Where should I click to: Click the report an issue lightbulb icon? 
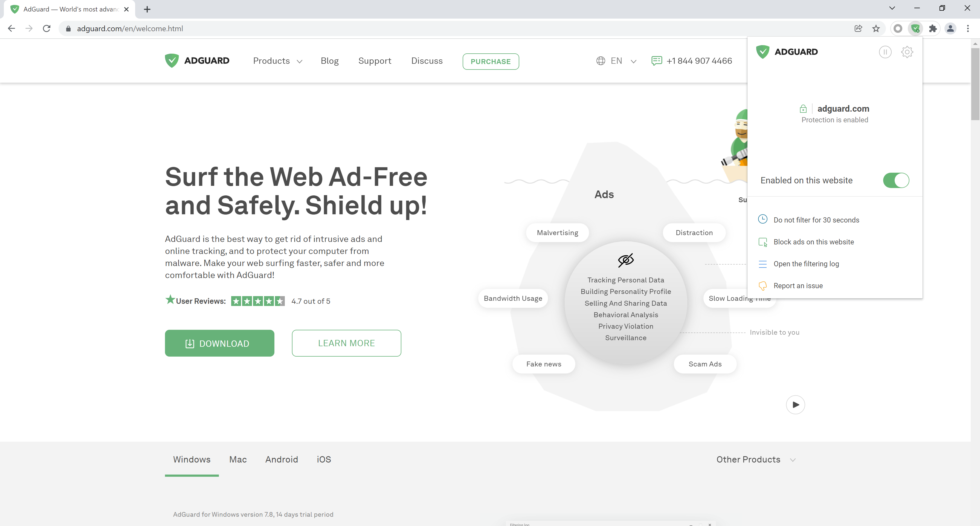click(763, 285)
